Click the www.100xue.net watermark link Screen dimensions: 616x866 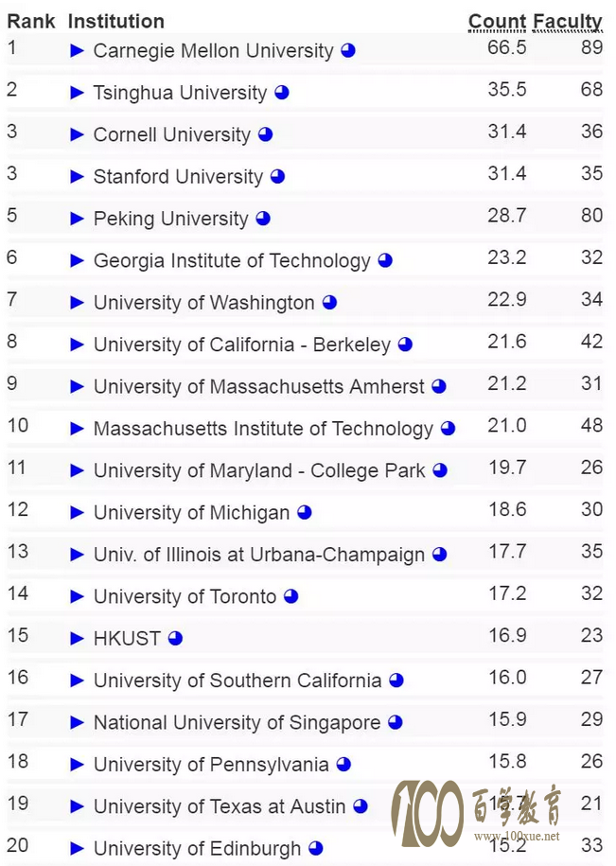click(x=517, y=836)
